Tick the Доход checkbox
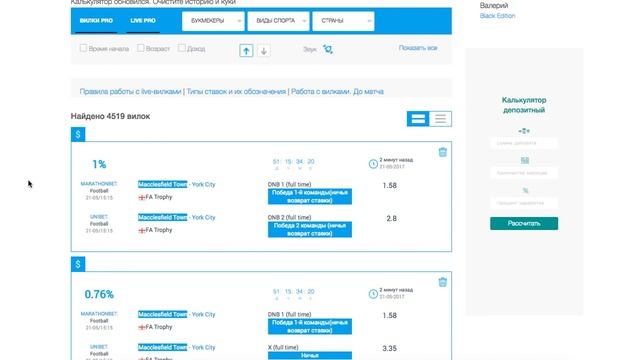 182,48
